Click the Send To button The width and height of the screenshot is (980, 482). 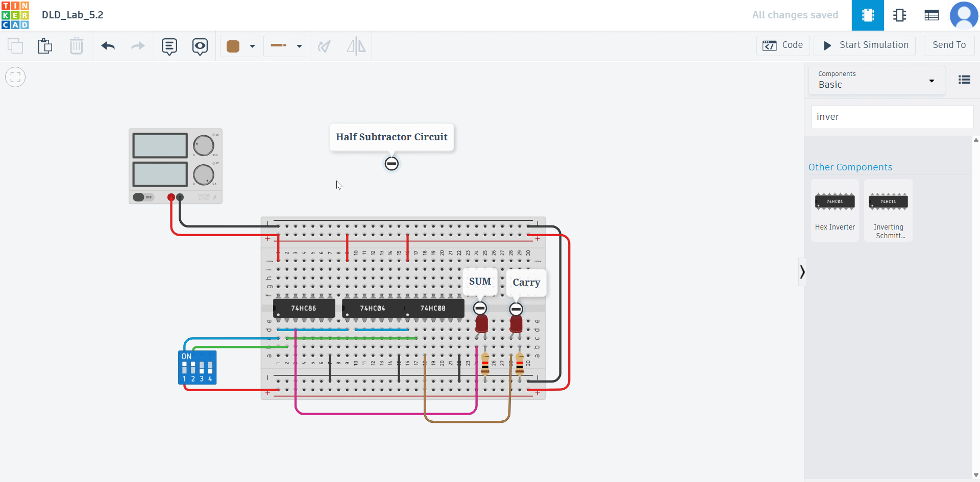pyautogui.click(x=949, y=45)
